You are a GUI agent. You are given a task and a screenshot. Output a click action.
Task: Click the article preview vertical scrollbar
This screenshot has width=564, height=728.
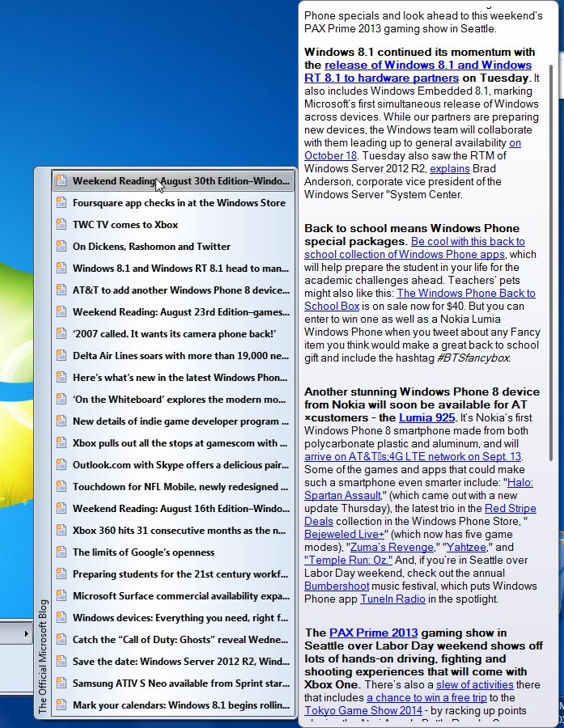pos(551,262)
